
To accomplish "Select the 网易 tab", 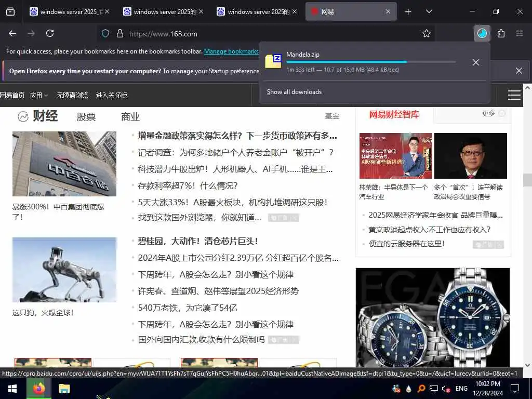I will pyautogui.click(x=346, y=12).
